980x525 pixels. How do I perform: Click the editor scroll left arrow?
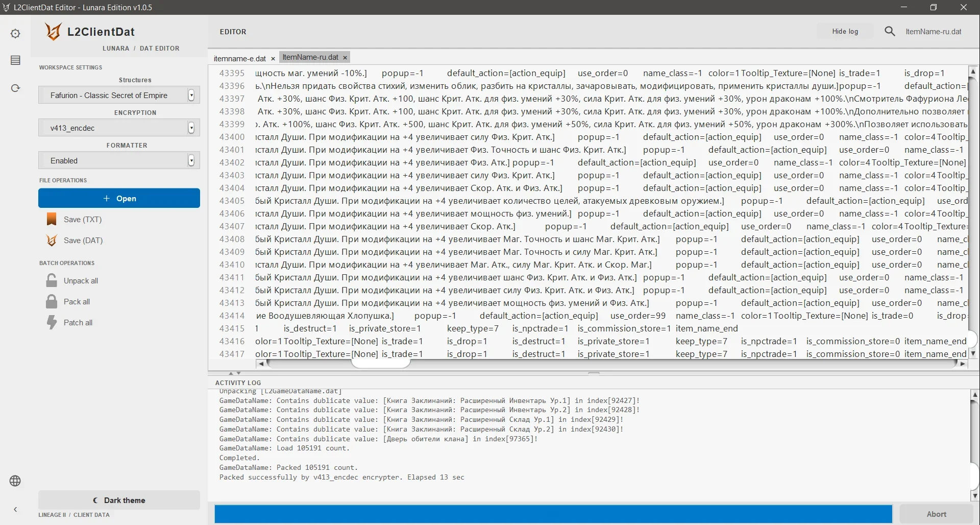click(x=261, y=364)
